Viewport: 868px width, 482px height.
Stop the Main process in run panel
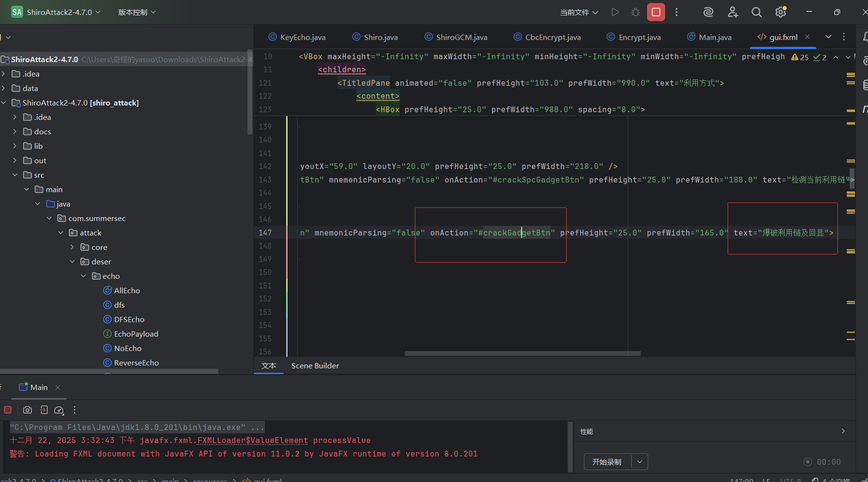pyautogui.click(x=8, y=410)
